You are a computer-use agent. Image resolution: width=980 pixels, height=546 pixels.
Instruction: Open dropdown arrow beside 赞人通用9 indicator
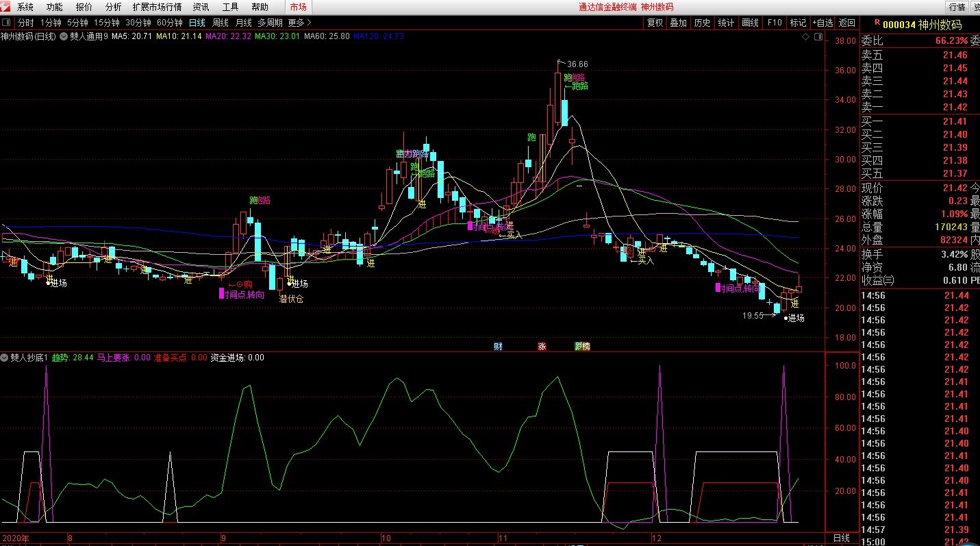point(64,36)
